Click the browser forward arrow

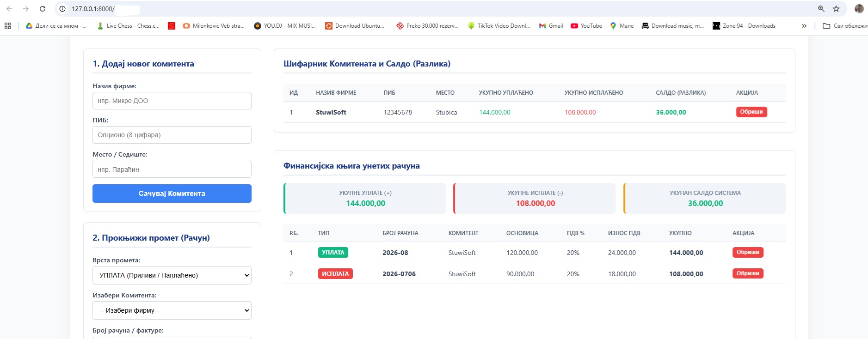click(x=26, y=9)
